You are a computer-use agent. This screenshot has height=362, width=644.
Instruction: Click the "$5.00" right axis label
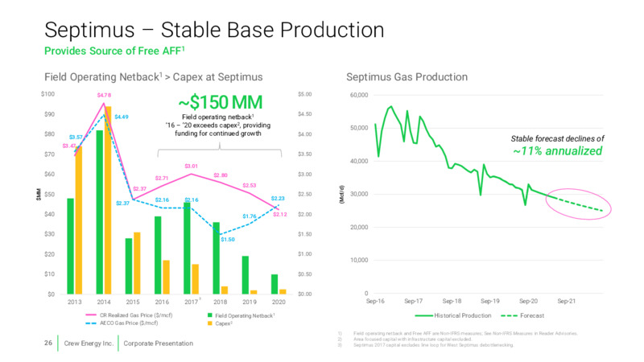tap(305, 94)
